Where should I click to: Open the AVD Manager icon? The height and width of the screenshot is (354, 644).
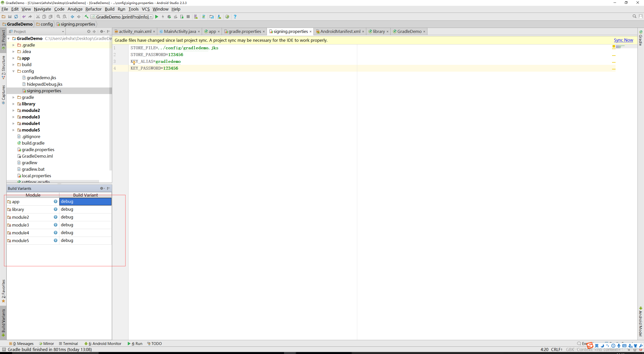click(196, 17)
